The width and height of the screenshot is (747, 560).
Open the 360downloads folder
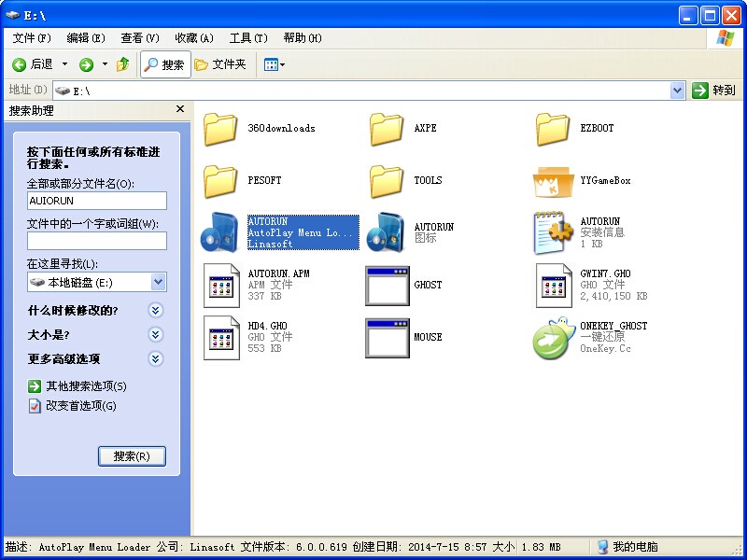(221, 130)
